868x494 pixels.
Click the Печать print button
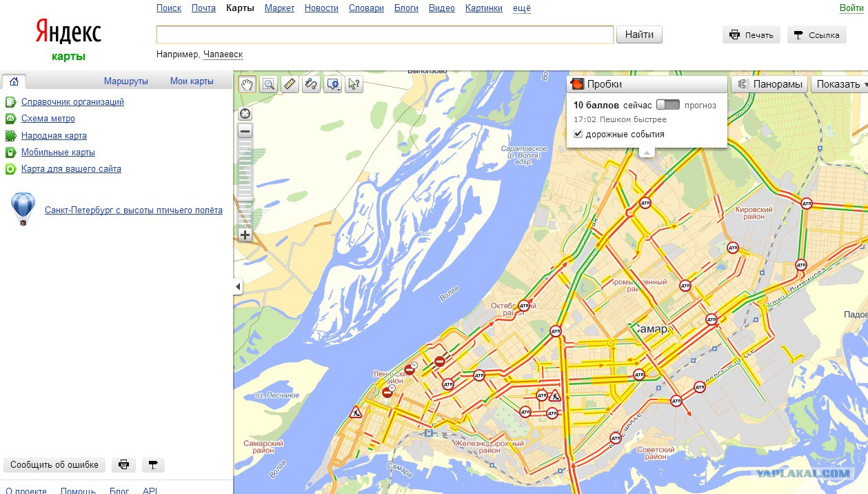[751, 35]
